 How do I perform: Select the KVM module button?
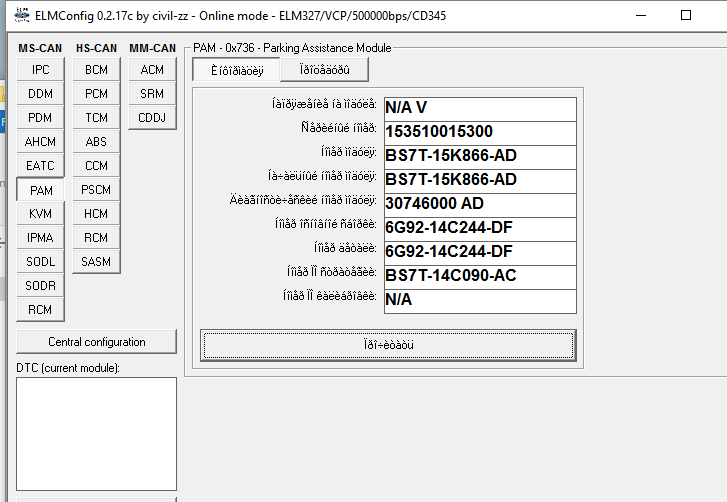(41, 214)
